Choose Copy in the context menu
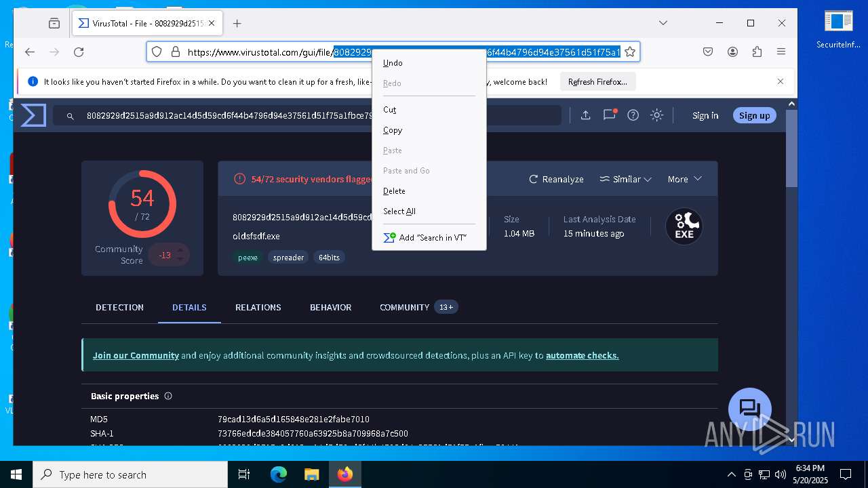 (429, 130)
